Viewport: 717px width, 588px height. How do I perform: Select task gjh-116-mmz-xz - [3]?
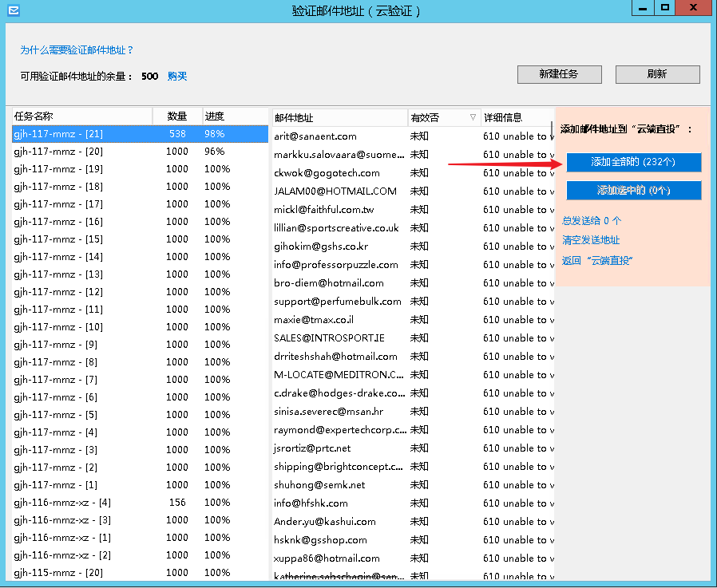(140, 520)
